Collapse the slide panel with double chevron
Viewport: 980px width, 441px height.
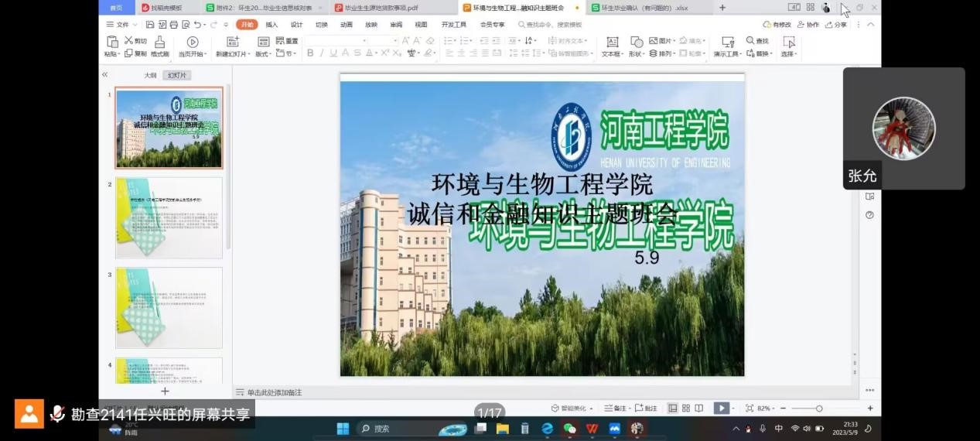[x=105, y=74]
